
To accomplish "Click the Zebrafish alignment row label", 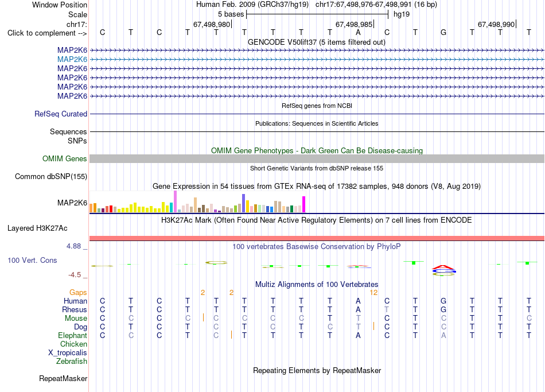I will pyautogui.click(x=72, y=362).
